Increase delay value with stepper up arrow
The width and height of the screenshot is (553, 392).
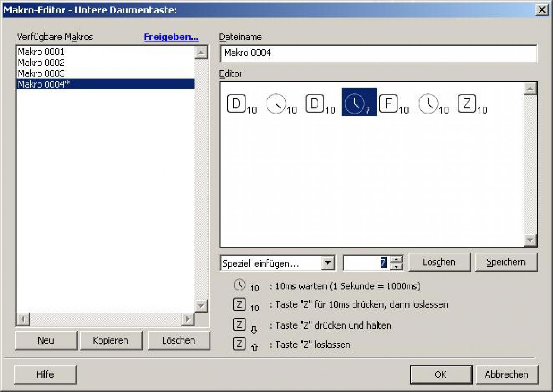coord(396,259)
